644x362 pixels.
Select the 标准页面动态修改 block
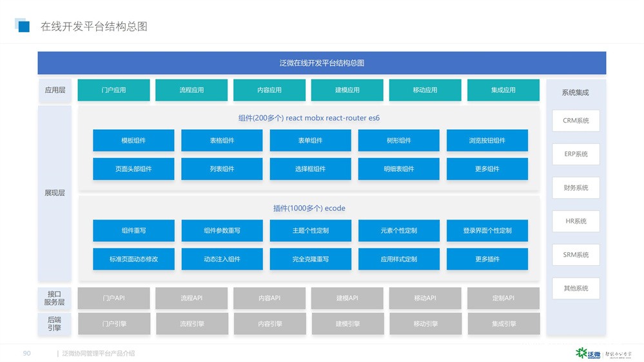tap(133, 259)
